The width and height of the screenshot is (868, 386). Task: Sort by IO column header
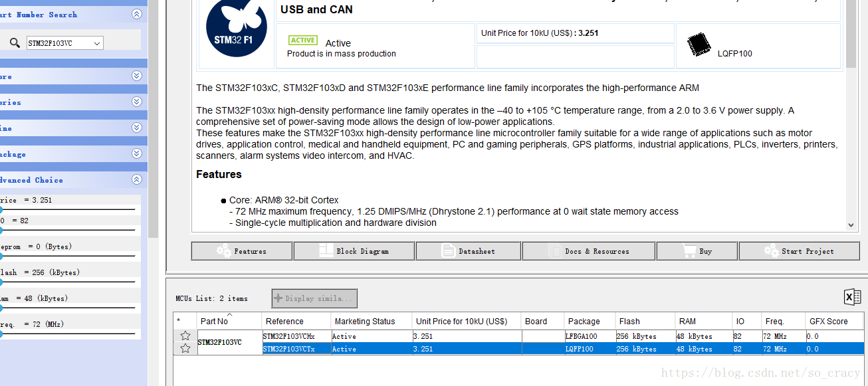746,321
